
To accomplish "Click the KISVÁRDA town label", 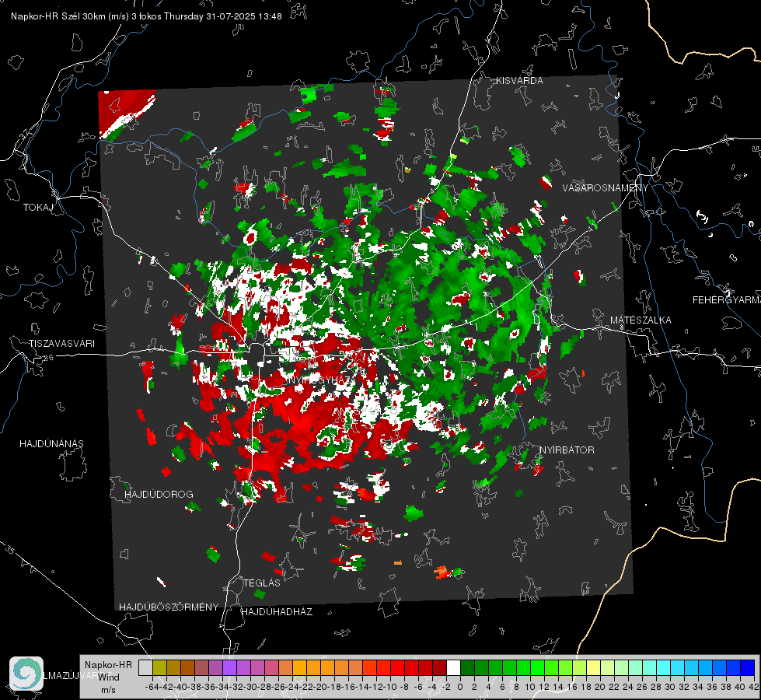I will tap(519, 81).
